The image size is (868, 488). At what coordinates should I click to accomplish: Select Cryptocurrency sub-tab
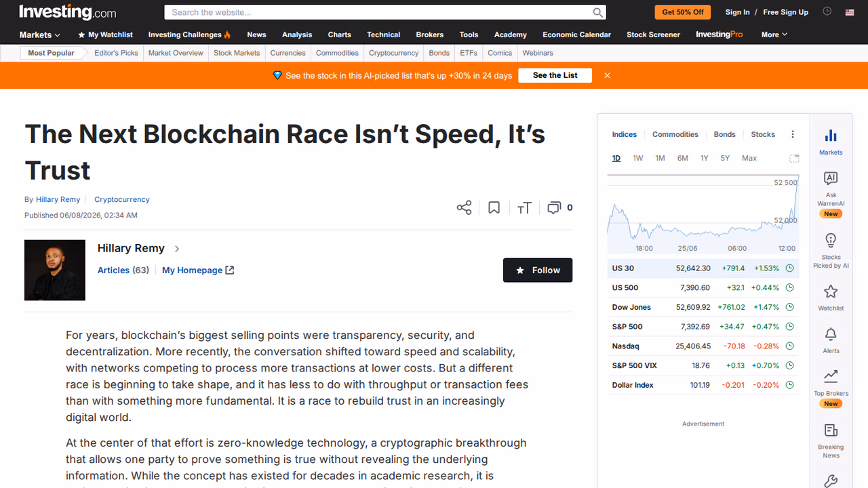394,53
